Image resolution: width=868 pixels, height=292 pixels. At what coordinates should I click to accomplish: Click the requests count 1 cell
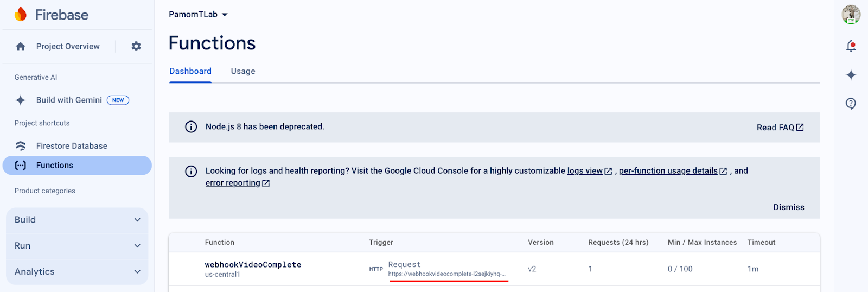(590, 269)
